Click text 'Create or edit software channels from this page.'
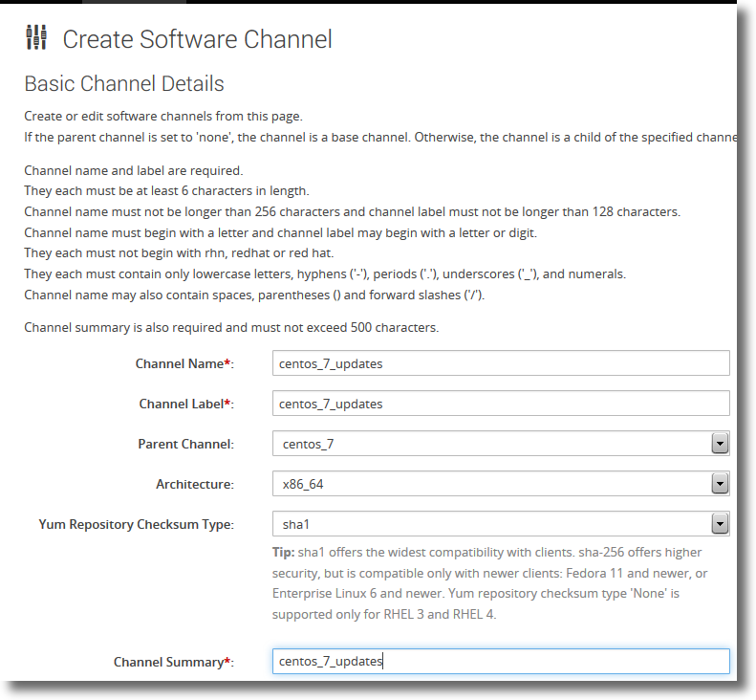The height and width of the screenshot is (700, 756). click(x=163, y=117)
